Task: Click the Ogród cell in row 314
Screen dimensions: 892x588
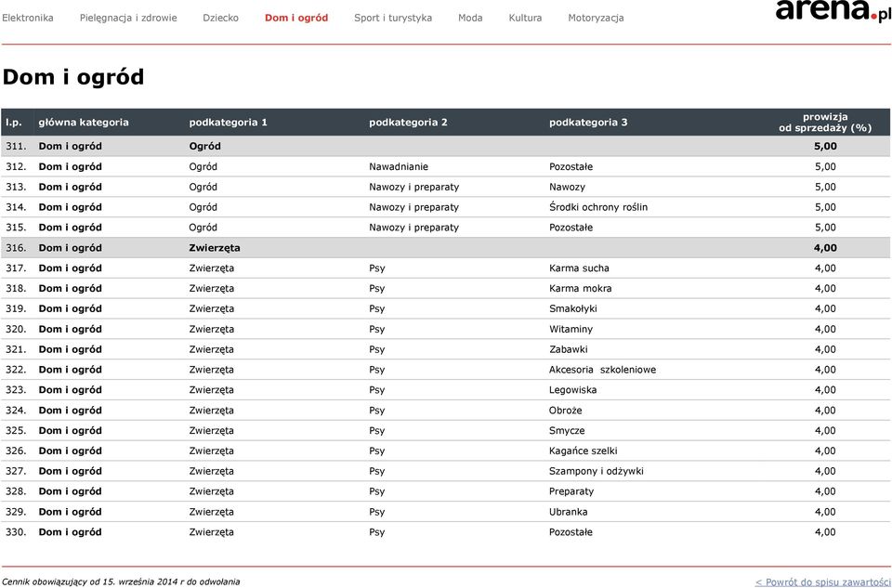Action: click(x=203, y=207)
